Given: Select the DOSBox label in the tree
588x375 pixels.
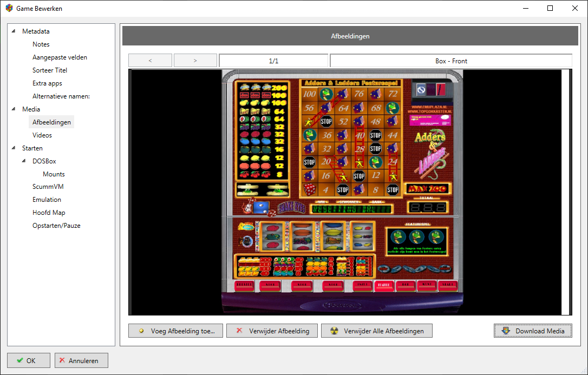Looking at the screenshot, I should click(x=44, y=161).
